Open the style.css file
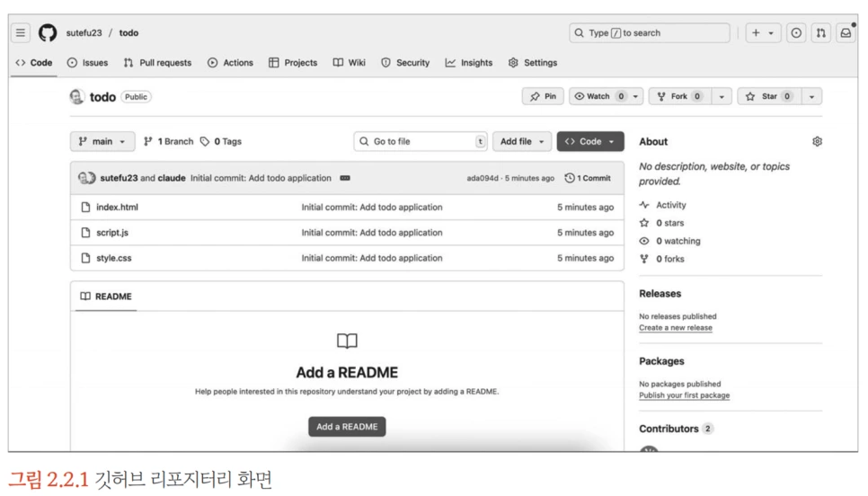 point(114,258)
